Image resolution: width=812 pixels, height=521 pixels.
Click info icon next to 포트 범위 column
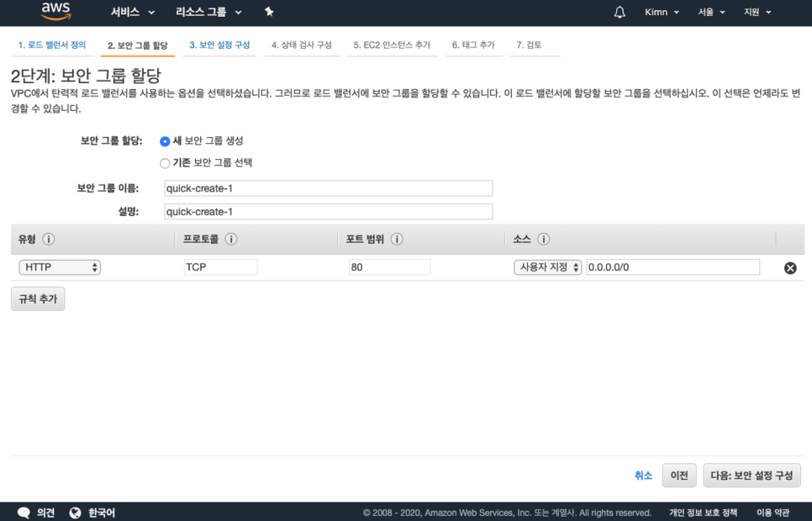pos(397,239)
